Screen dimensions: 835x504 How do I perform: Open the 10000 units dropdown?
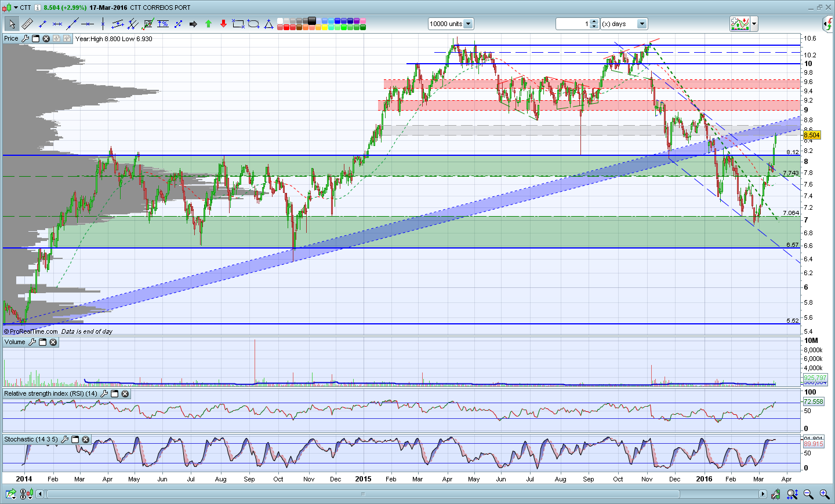[468, 24]
